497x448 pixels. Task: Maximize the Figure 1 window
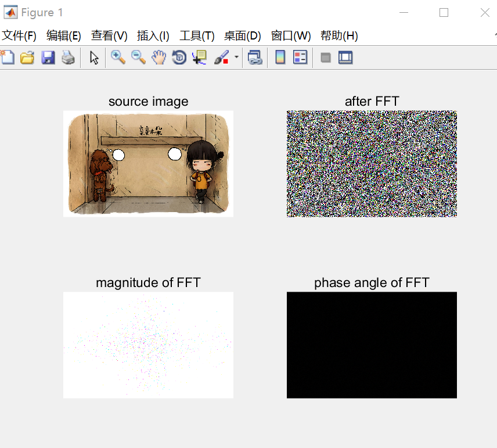[444, 13]
